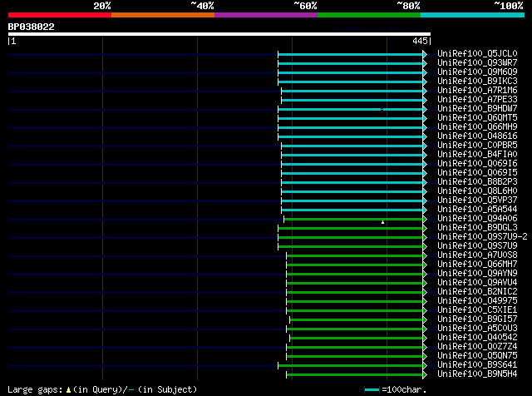Click the query name BP038022

(32, 27)
